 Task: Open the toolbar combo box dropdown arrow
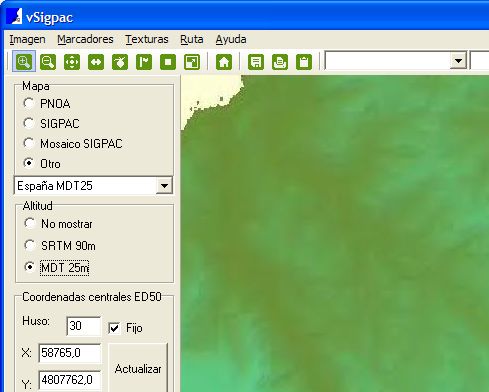point(458,61)
